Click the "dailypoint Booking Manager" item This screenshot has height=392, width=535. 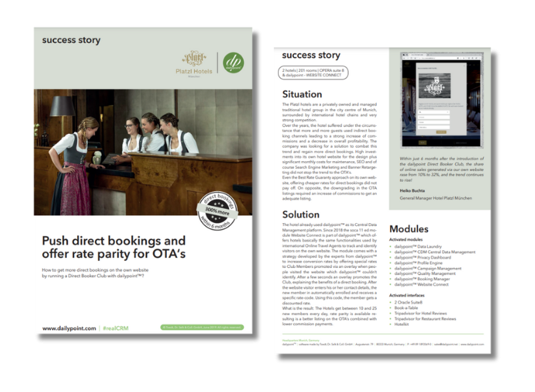pyautogui.click(x=422, y=279)
